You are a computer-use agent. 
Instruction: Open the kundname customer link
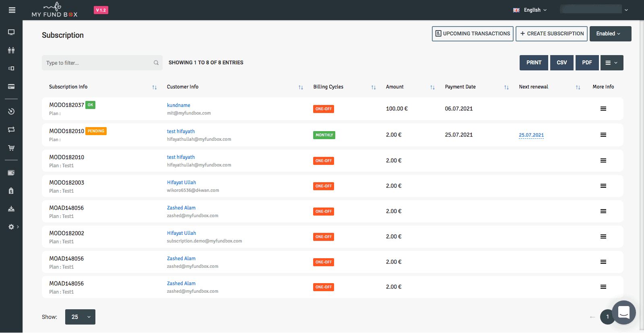pyautogui.click(x=178, y=105)
